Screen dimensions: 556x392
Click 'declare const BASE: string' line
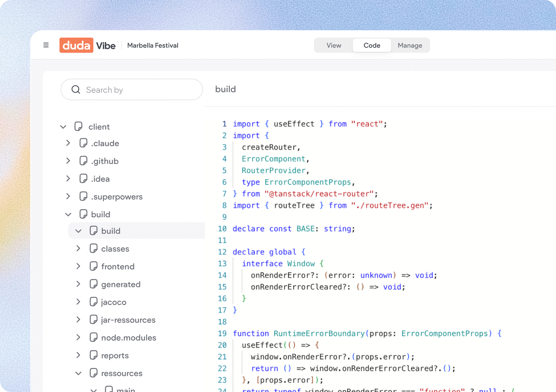coord(294,229)
